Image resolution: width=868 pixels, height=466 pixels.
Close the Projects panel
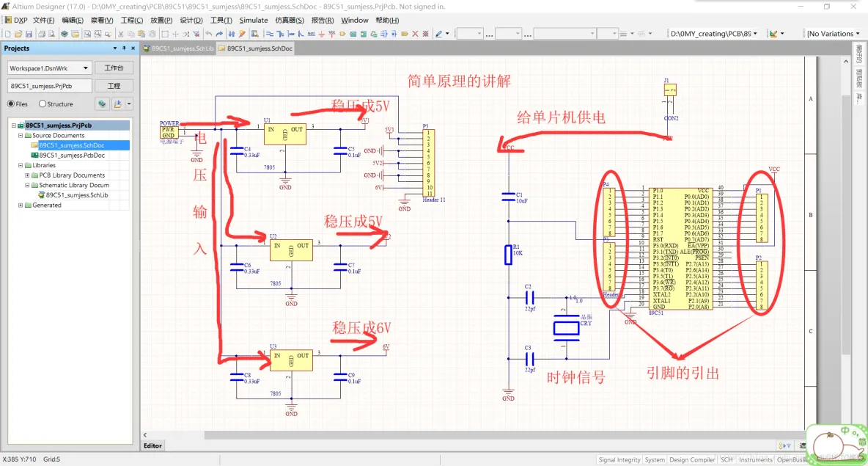(x=133, y=48)
